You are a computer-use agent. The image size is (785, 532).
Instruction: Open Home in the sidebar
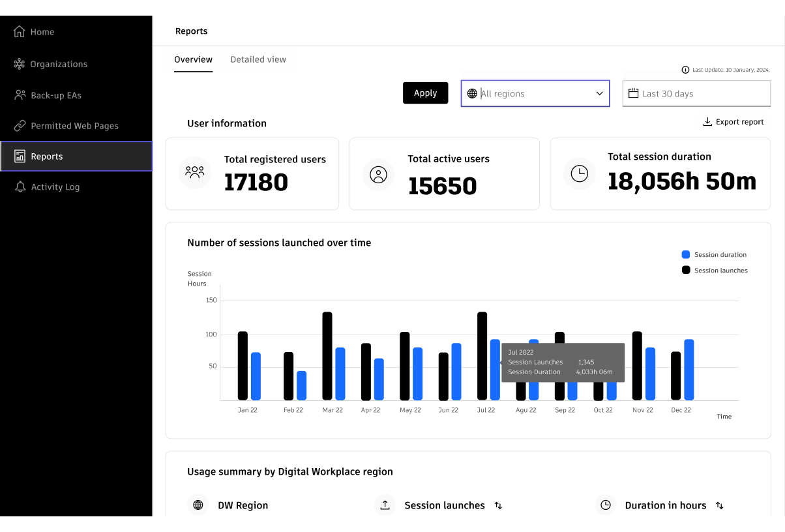point(76,31)
